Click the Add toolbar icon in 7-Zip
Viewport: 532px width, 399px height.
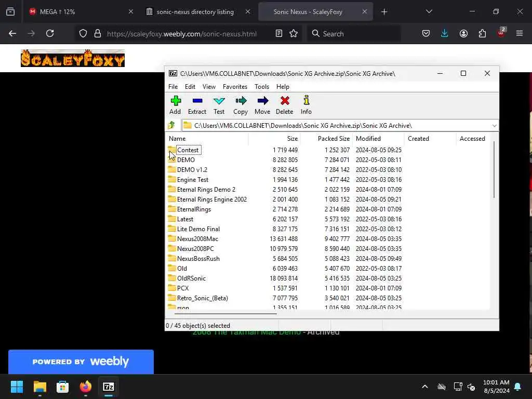coord(175,105)
